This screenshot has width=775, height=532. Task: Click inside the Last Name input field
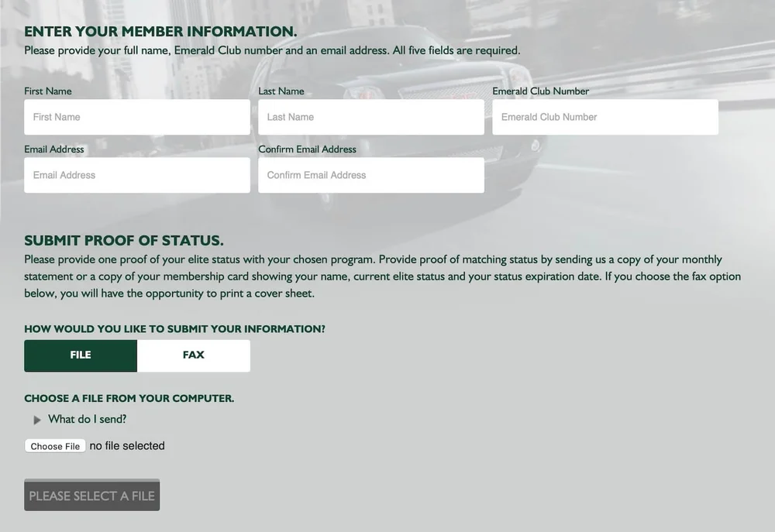(x=370, y=117)
